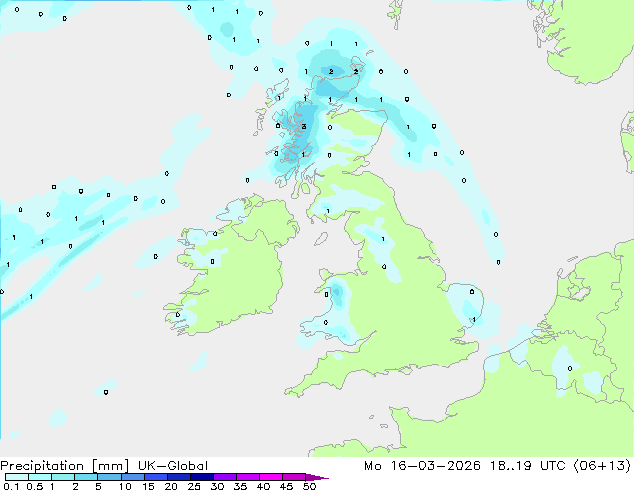634x490 pixels.
Task: Click the legend label "10"
Action: (x=125, y=486)
